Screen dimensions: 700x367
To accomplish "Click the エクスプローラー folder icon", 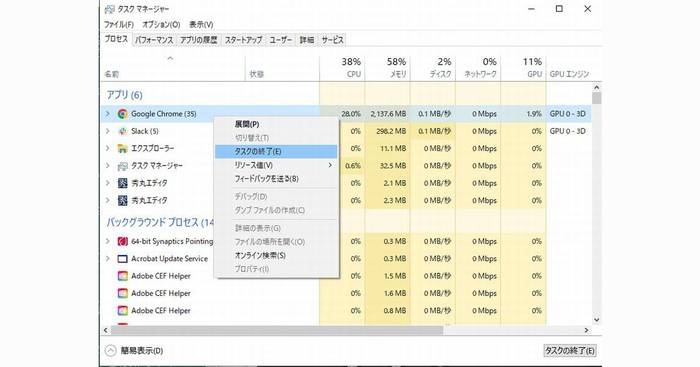I will [x=122, y=149].
